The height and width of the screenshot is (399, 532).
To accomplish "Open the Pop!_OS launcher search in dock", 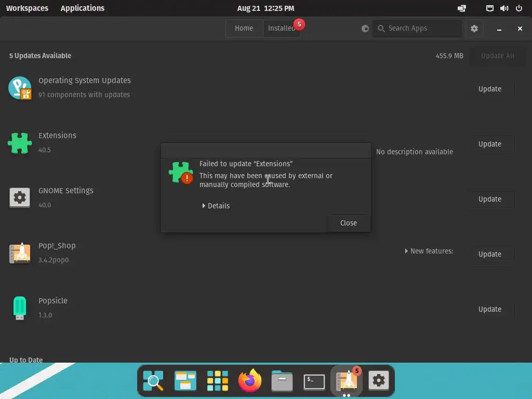I will tap(153, 381).
